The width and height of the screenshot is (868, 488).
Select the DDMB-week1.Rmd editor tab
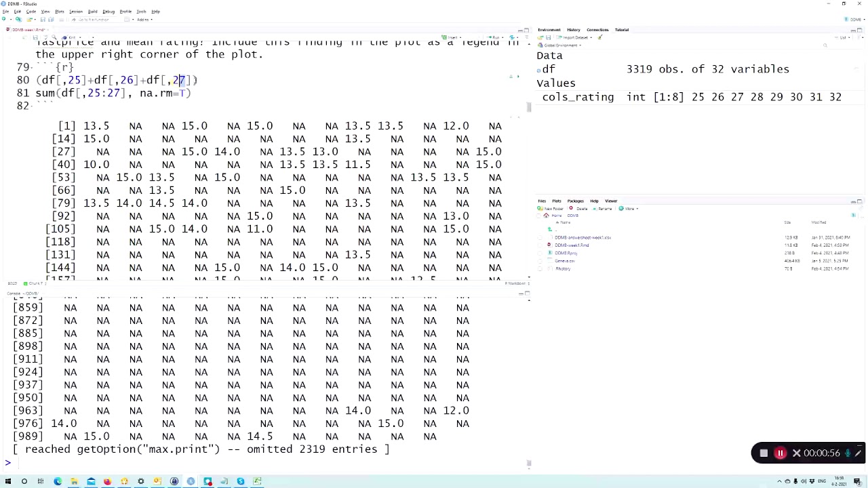(27, 30)
